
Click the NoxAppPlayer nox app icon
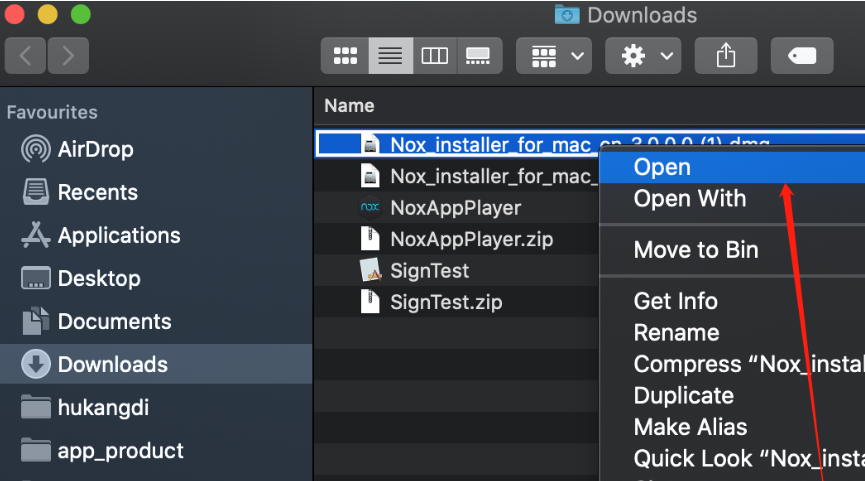(370, 207)
